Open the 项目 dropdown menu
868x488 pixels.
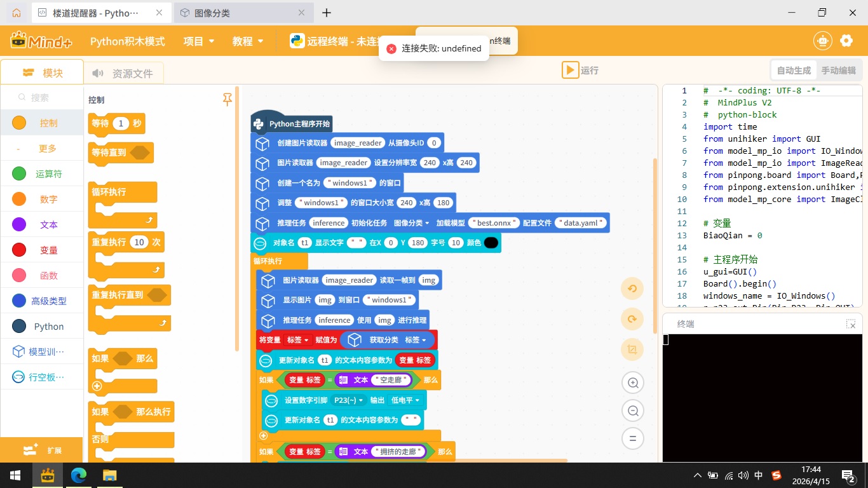199,41
